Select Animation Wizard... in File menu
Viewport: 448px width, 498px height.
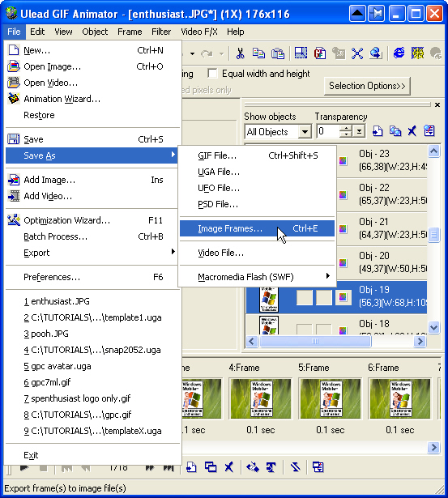click(92, 99)
